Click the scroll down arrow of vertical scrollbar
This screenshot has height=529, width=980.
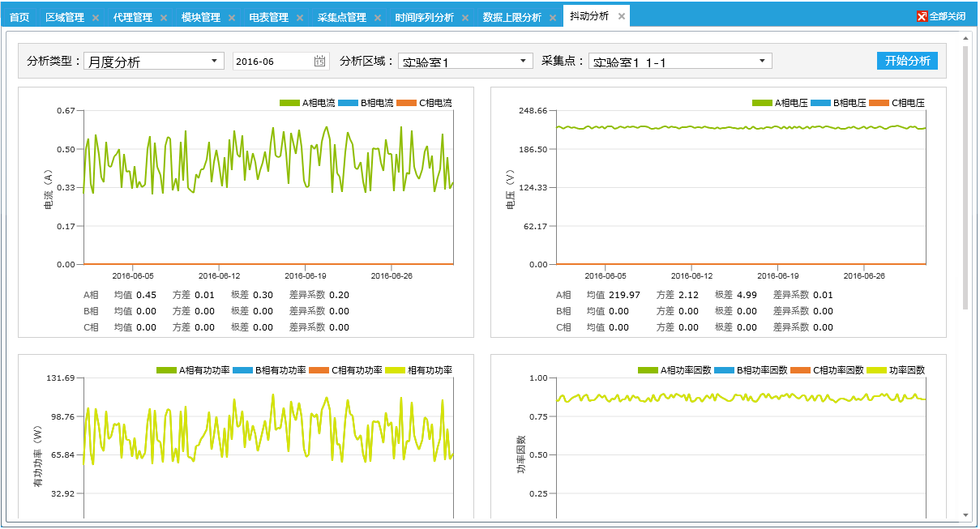[x=965, y=514]
